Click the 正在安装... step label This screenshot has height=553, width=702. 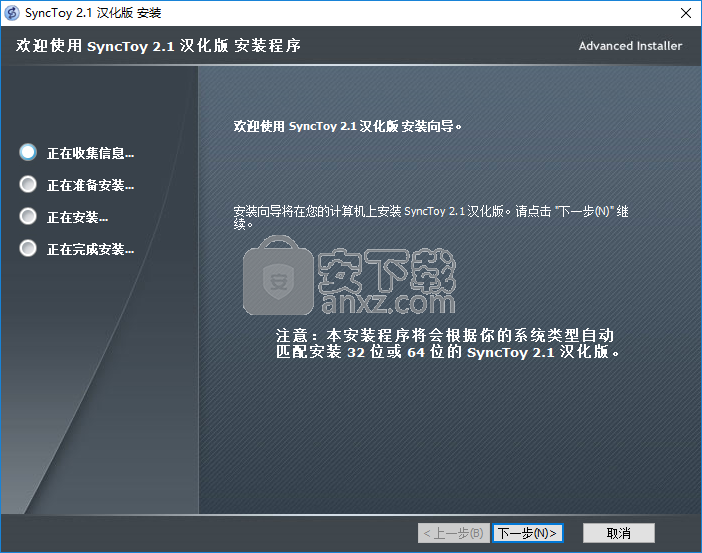click(77, 218)
